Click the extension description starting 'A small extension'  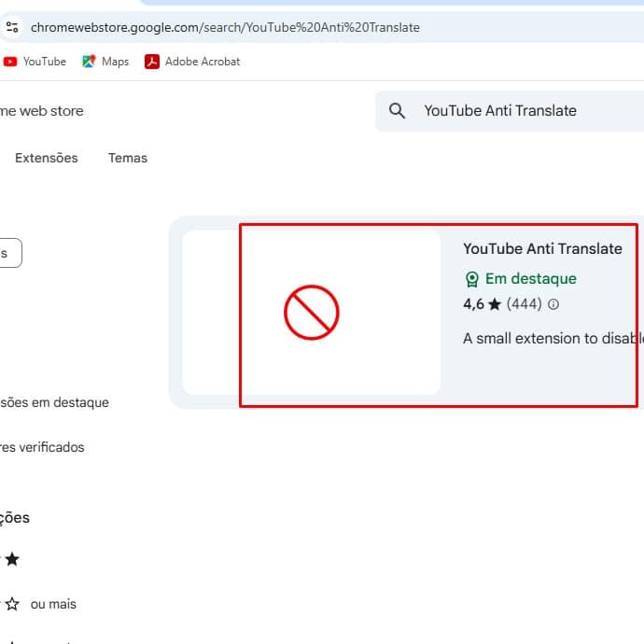click(x=553, y=339)
